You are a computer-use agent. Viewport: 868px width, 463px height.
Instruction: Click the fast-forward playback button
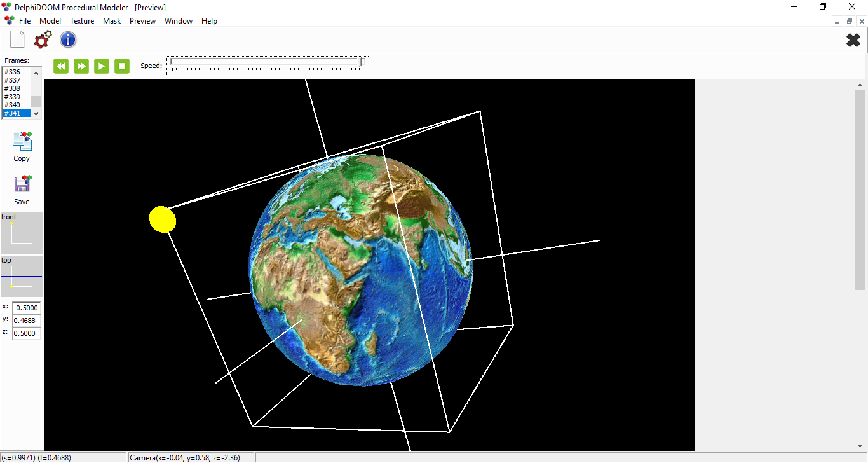(81, 66)
